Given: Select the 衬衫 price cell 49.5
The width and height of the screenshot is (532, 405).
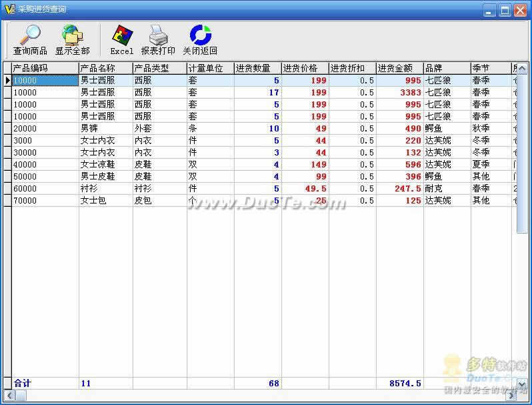Looking at the screenshot, I should 305,189.
